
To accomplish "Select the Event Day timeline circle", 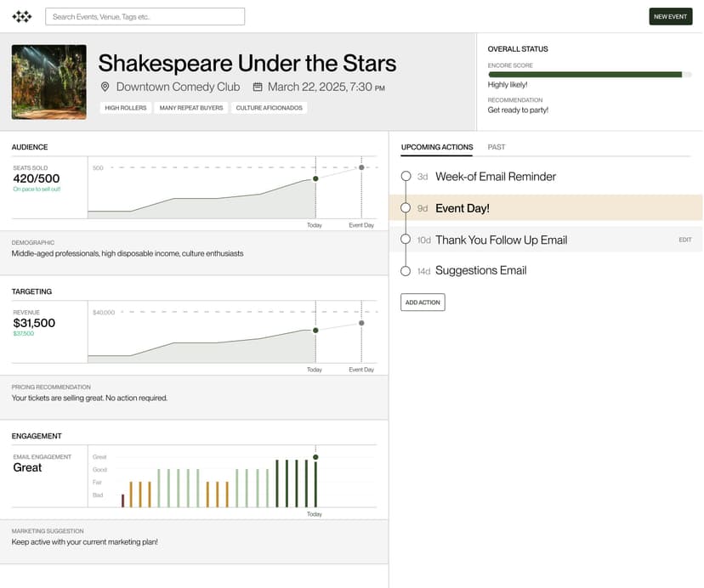I will click(x=406, y=208).
